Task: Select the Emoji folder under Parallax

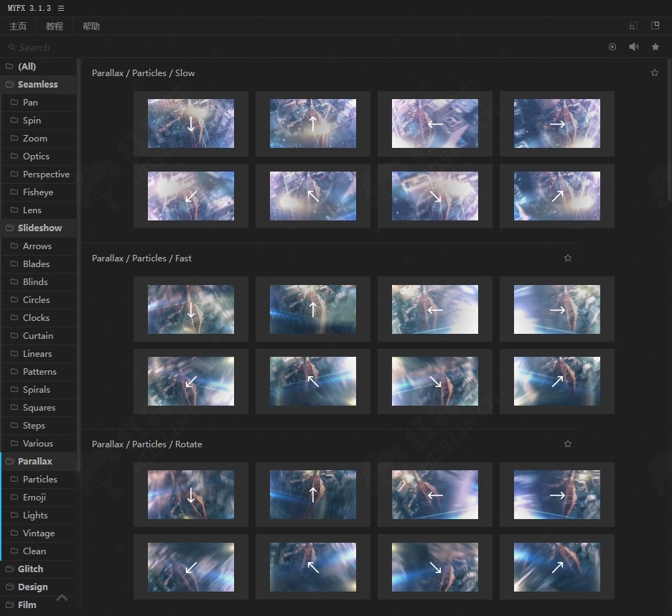Action: (34, 497)
